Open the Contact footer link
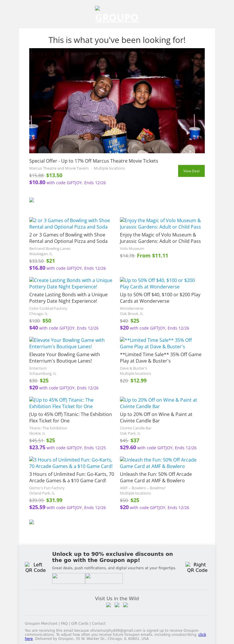Viewport: 234px width, 644px height. coord(99,623)
